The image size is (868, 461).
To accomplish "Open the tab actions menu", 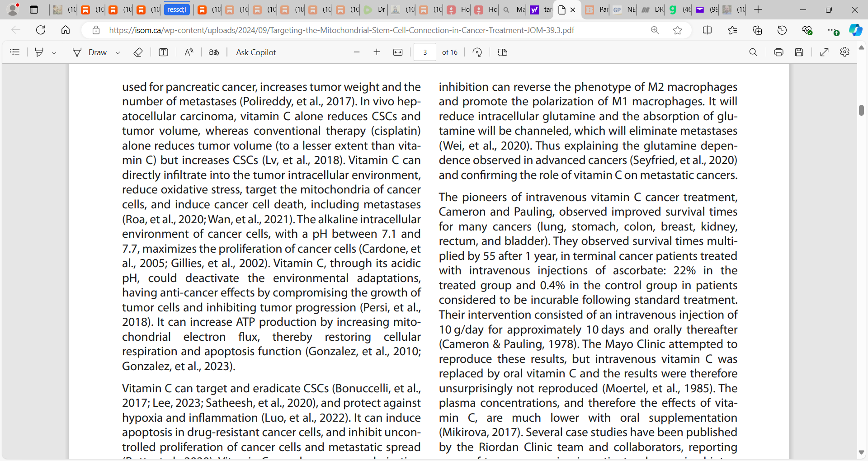I will pos(34,9).
